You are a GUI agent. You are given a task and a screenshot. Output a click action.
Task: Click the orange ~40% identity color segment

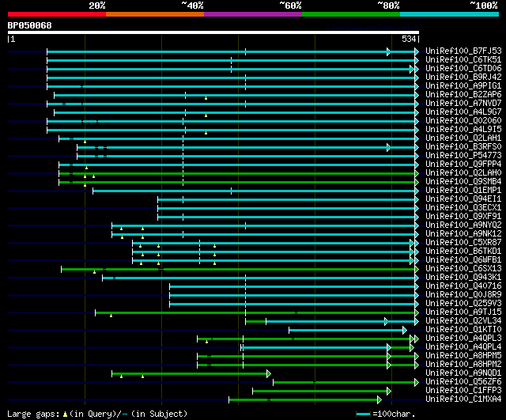pyautogui.click(x=155, y=14)
